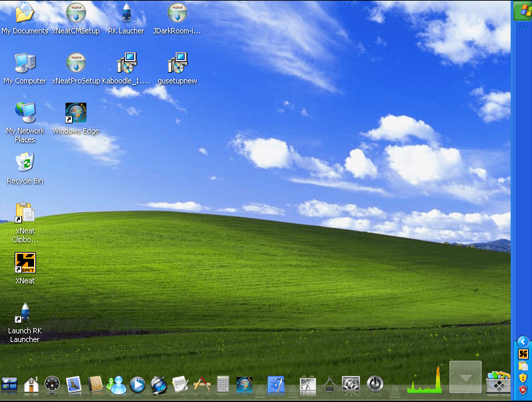
Task: Launch the Calculator icon in dock
Action: coord(223,385)
